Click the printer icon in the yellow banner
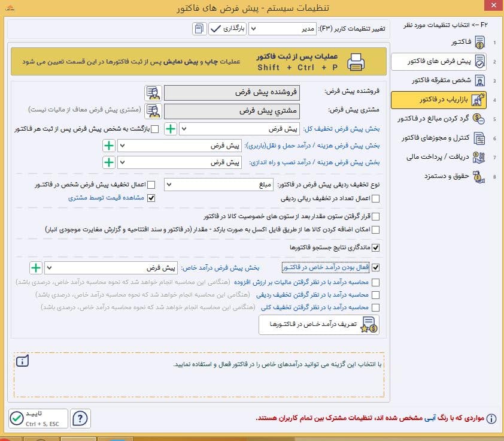The width and height of the screenshot is (504, 441). click(x=356, y=62)
